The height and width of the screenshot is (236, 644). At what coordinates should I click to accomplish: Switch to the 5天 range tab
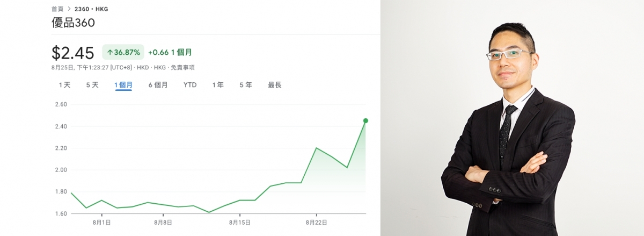point(92,85)
